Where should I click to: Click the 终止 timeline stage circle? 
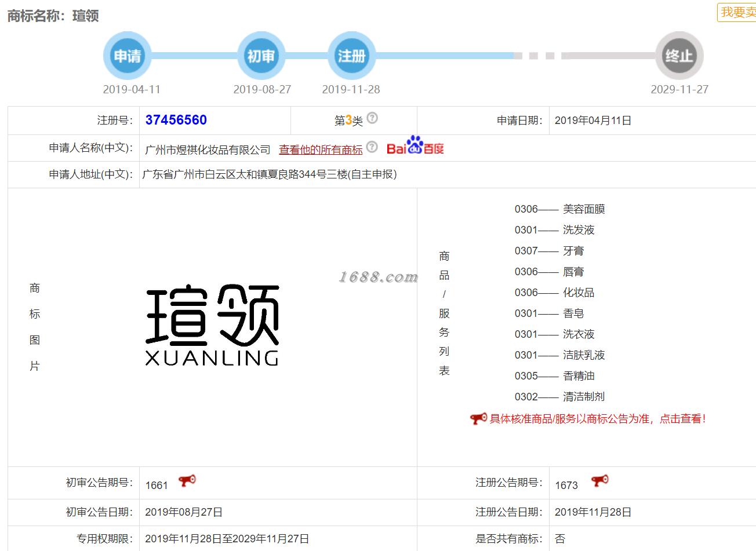tap(679, 56)
